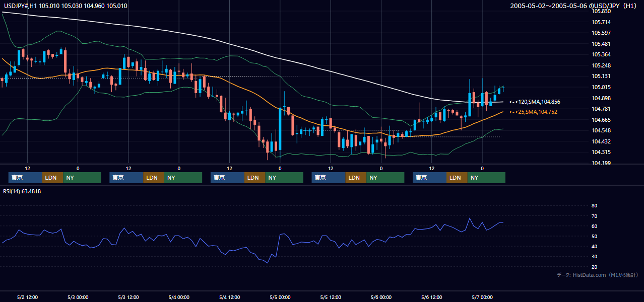The height and width of the screenshot is (302, 644).
Task: Click the 120 SMA 104.856 indicator label
Action: click(534, 102)
